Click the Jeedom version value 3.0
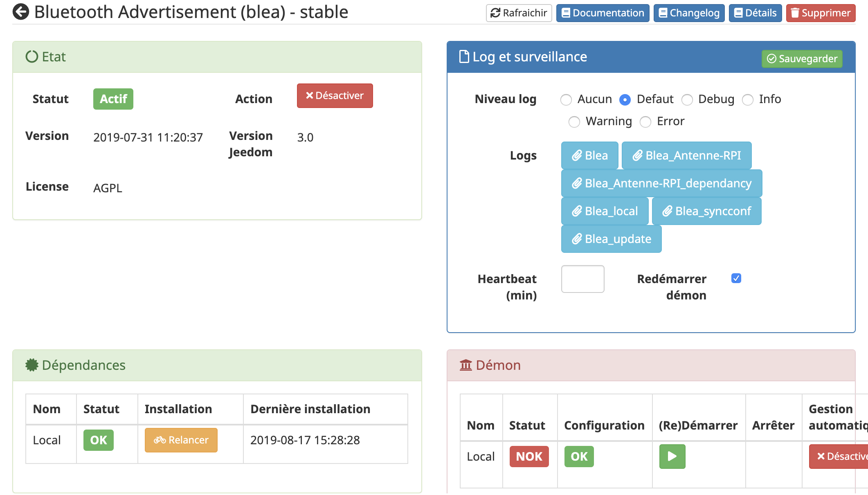The image size is (868, 495). click(x=305, y=137)
